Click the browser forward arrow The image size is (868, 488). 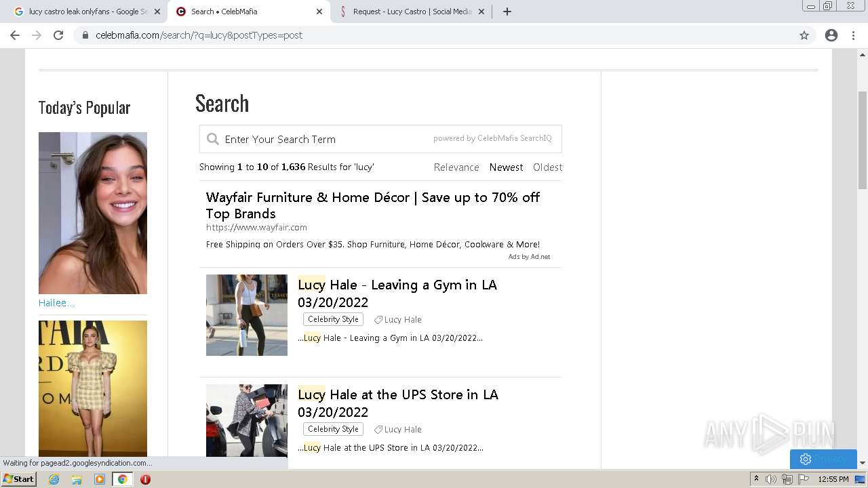click(x=37, y=35)
